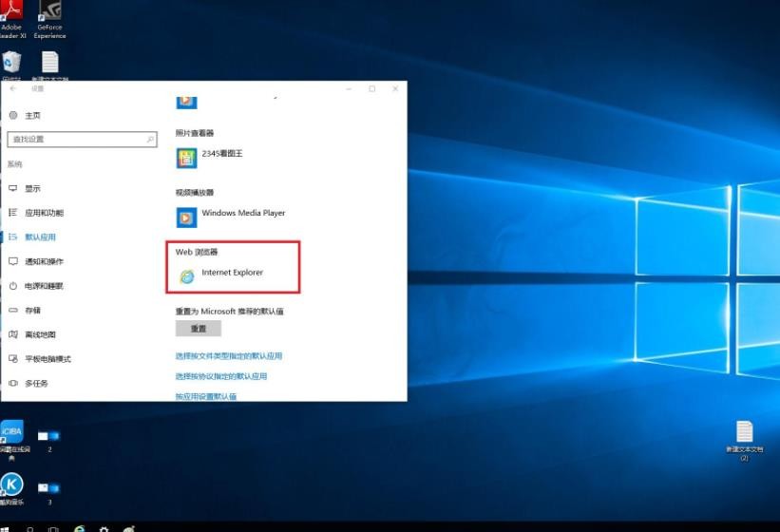Image resolution: width=780 pixels, height=532 pixels.
Task: Open 通知和操作 settings section
Action: 44,261
